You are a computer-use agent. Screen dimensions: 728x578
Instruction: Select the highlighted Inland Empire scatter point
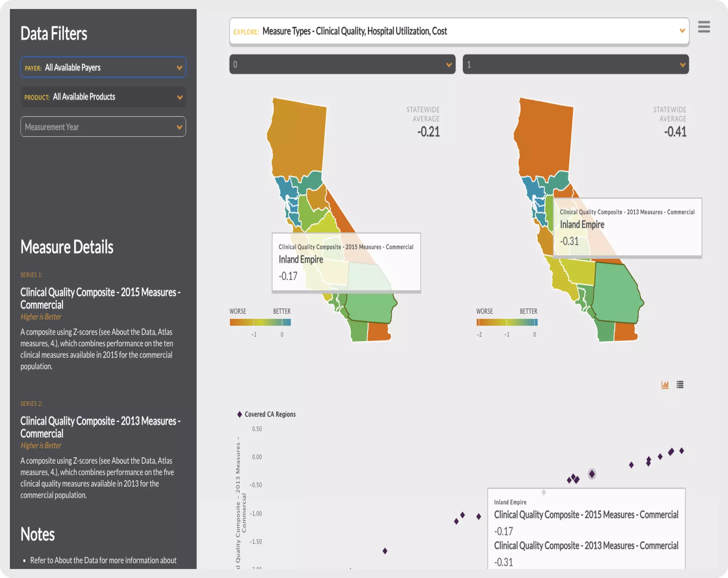coord(592,474)
